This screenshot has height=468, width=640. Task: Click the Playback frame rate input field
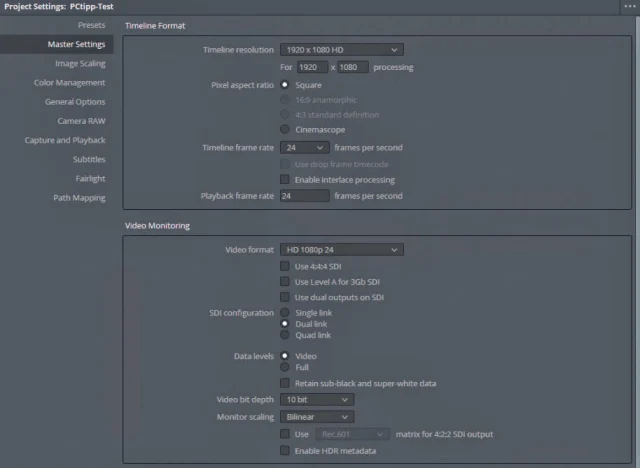pos(304,196)
